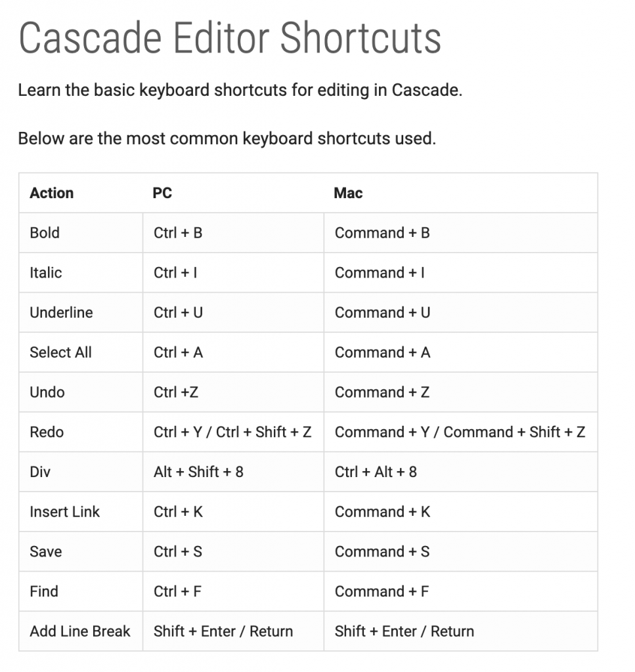This screenshot has height=672, width=635.
Task: Select the PC column header
Action: coord(233,193)
